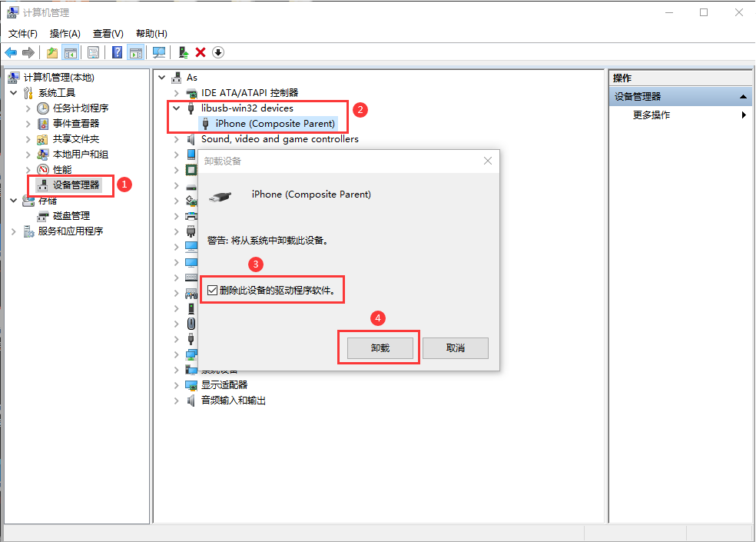Image resolution: width=756 pixels, height=542 pixels.
Task: Click the properties toolbar icon
Action: click(93, 52)
